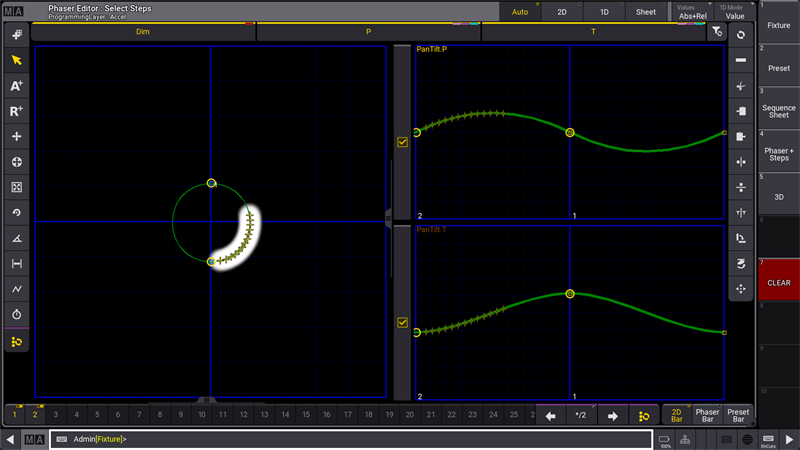
Task: Open the keyboard icon in command line
Action: [x=61, y=439]
